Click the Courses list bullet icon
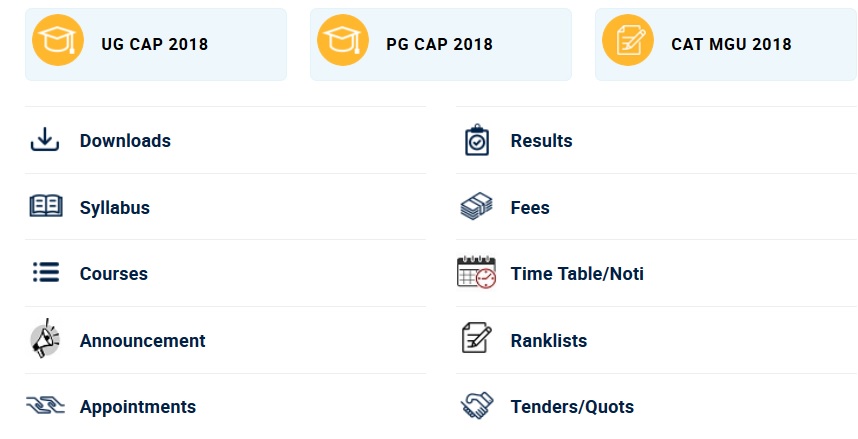Image resolution: width=858 pixels, height=439 pixels. click(46, 272)
